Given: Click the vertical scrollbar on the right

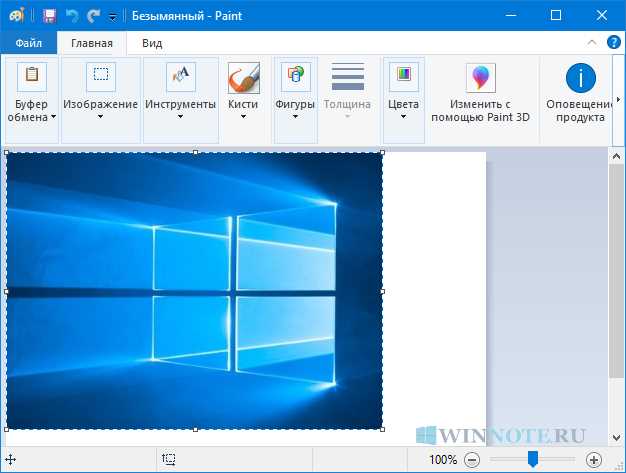Looking at the screenshot, I should [616, 260].
